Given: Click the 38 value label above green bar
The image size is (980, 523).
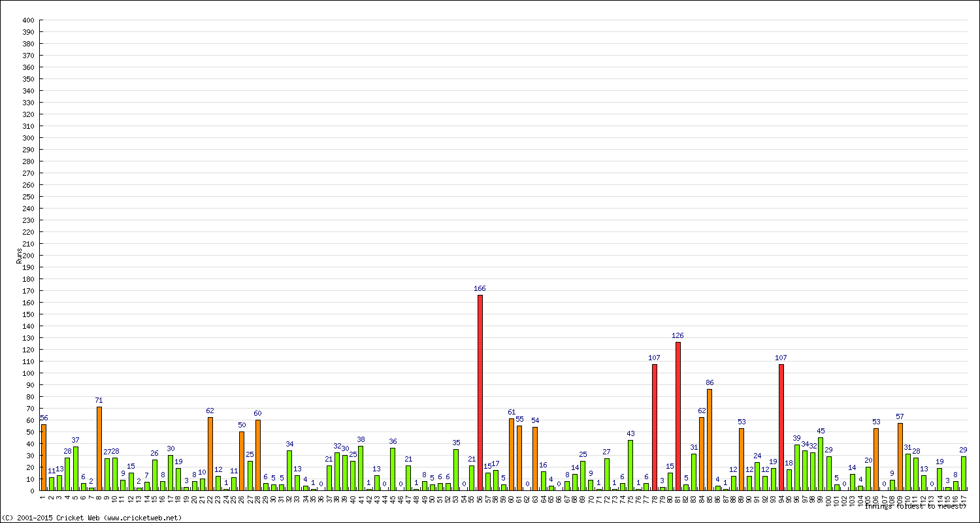Looking at the screenshot, I should pos(361,439).
